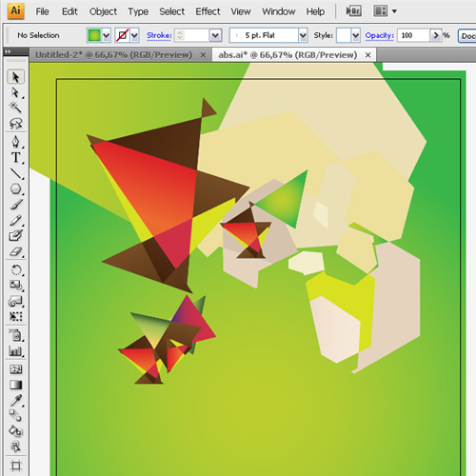This screenshot has width=476, height=476.
Task: Expand the arrange documents dropdown arrow
Action: [x=394, y=11]
